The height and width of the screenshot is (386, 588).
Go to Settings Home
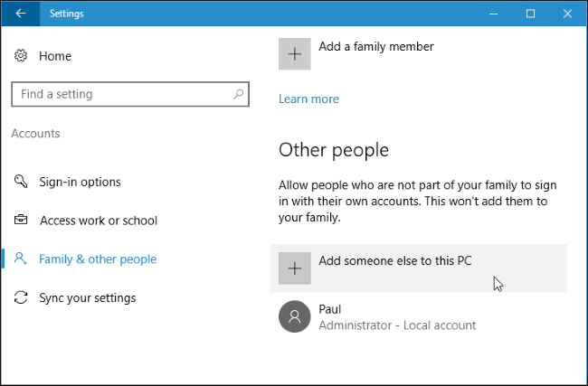pos(54,56)
